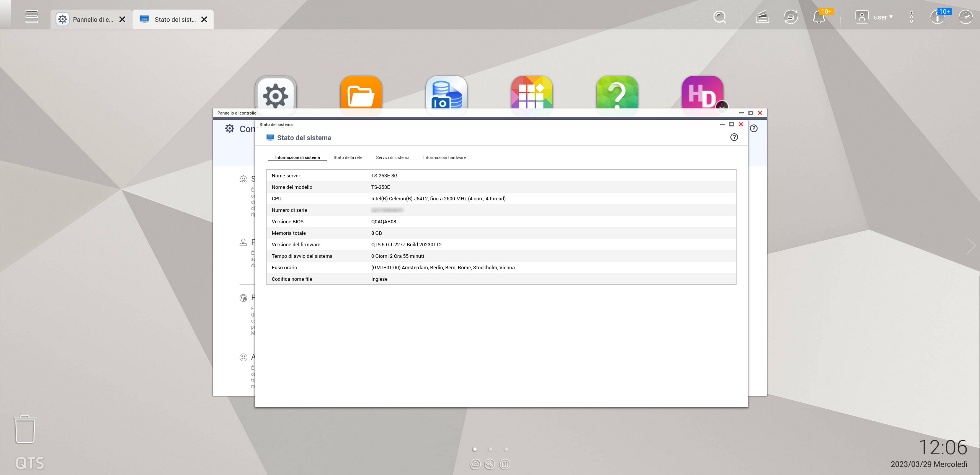This screenshot has width=980, height=475.
Task: Open the three-dot more options menu
Action: [x=911, y=17]
